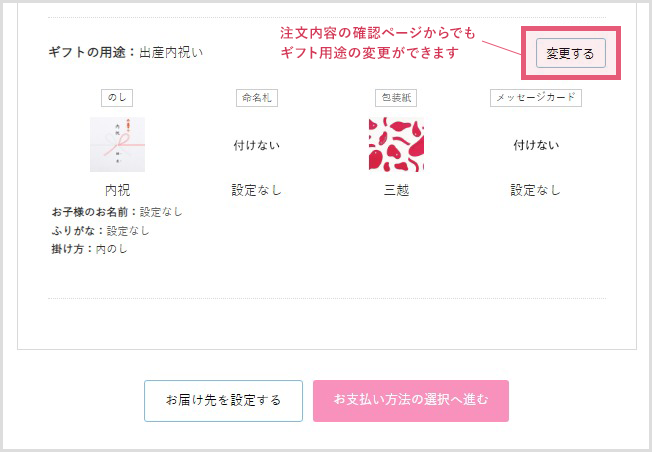Click 設定なし below the 命名札 column
This screenshot has height=452, width=652.
(x=256, y=190)
